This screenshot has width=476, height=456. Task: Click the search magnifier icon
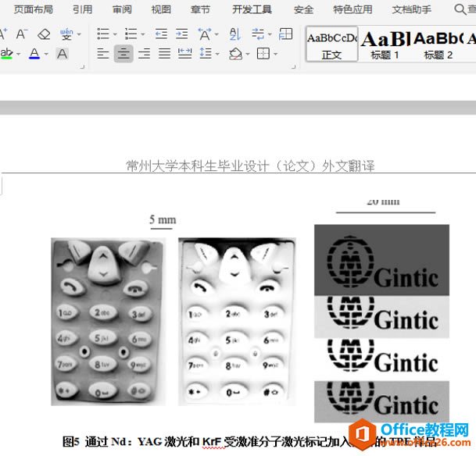pos(460,9)
